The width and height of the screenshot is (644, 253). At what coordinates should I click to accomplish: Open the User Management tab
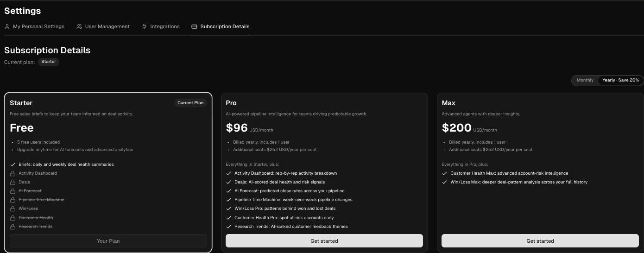[x=107, y=26]
